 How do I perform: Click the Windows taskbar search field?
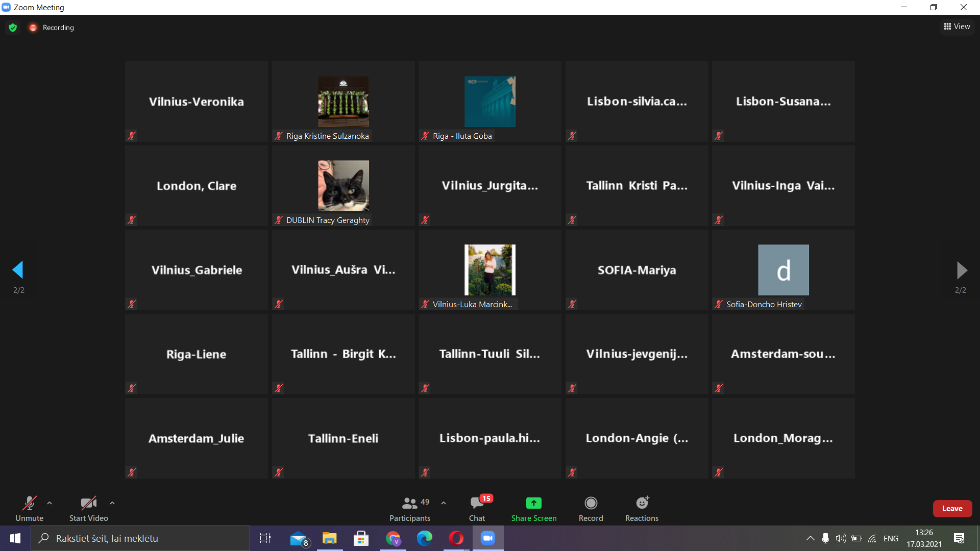[x=140, y=538]
